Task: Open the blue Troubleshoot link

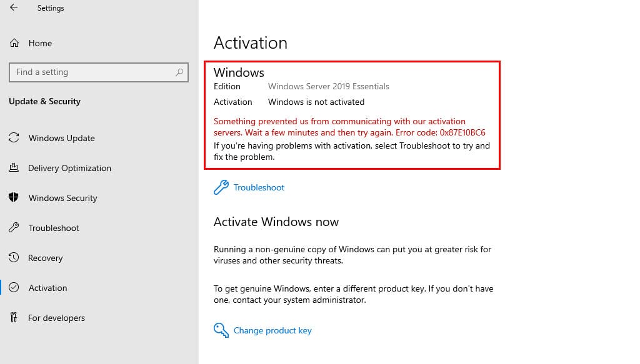Action: click(259, 187)
